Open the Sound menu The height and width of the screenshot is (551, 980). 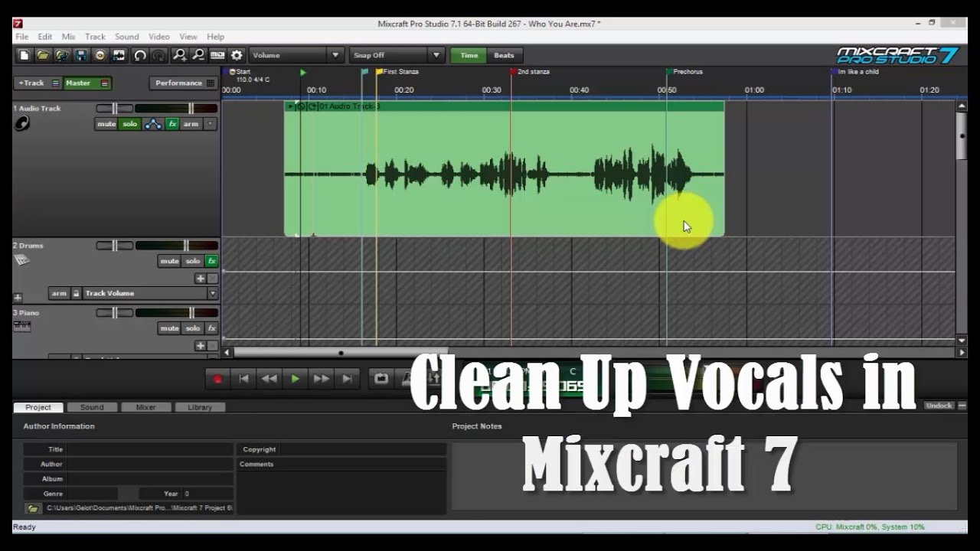point(127,37)
